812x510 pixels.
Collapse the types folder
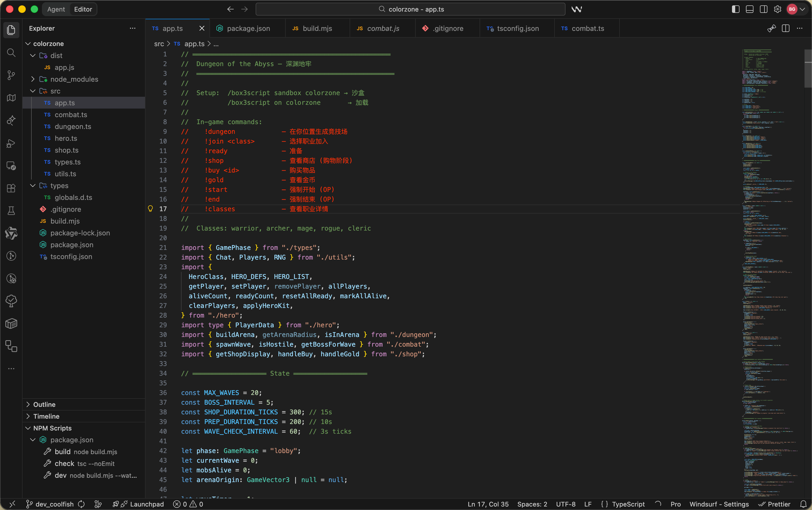[33, 185]
